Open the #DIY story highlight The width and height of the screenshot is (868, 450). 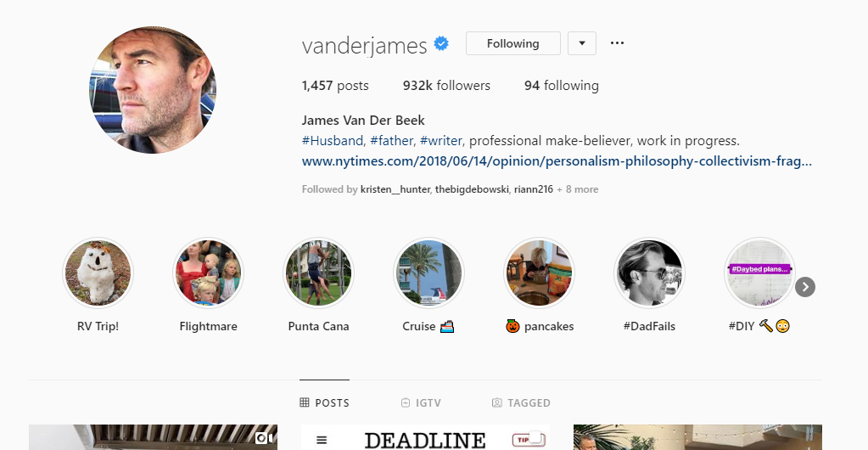759,273
